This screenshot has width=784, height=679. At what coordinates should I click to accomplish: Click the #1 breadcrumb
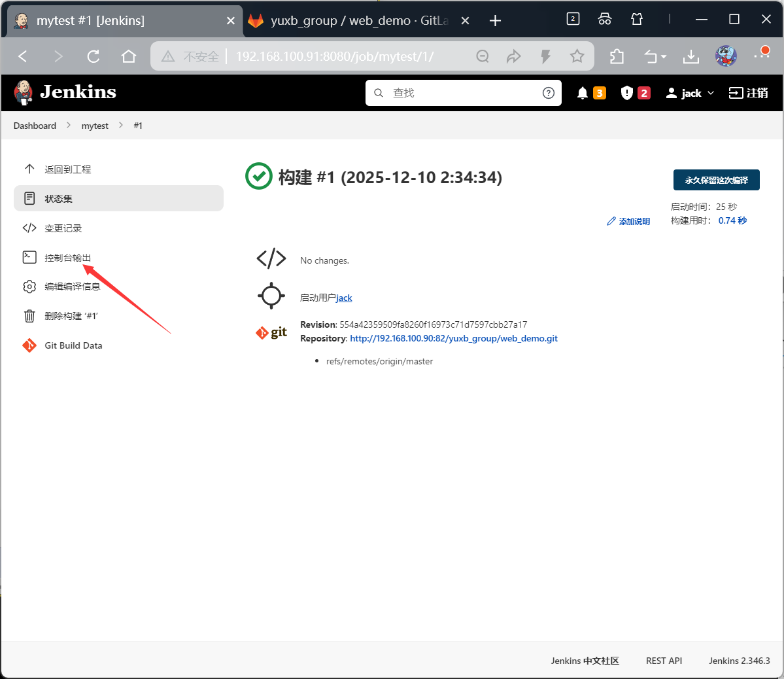[x=138, y=126]
